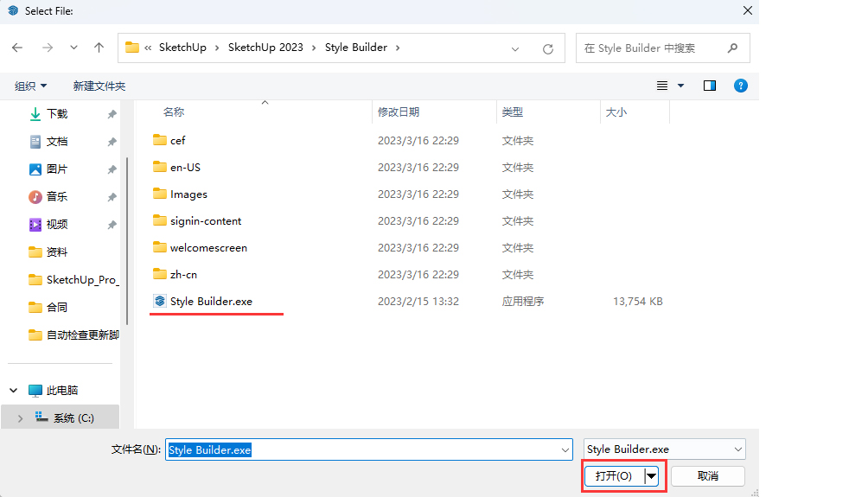Open 文档 documents in sidebar
The image size is (868, 497).
(x=57, y=141)
